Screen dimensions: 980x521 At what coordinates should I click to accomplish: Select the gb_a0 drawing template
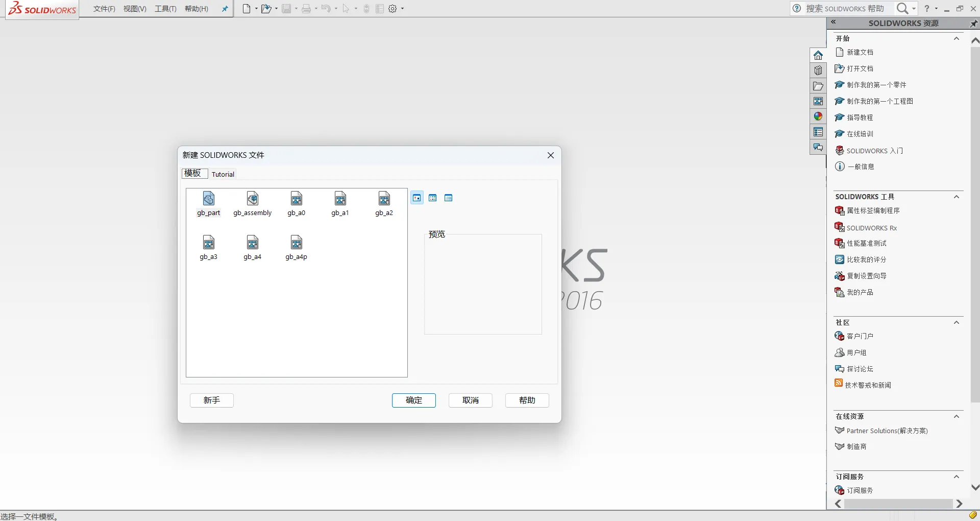[x=297, y=204]
